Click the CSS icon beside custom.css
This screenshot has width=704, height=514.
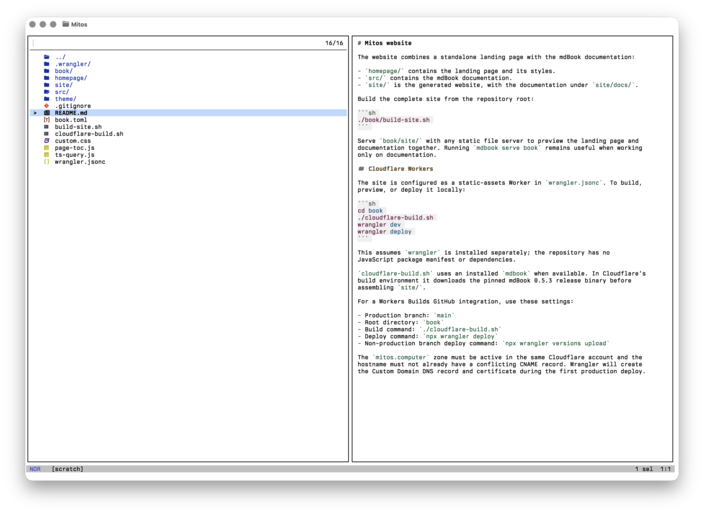point(47,141)
